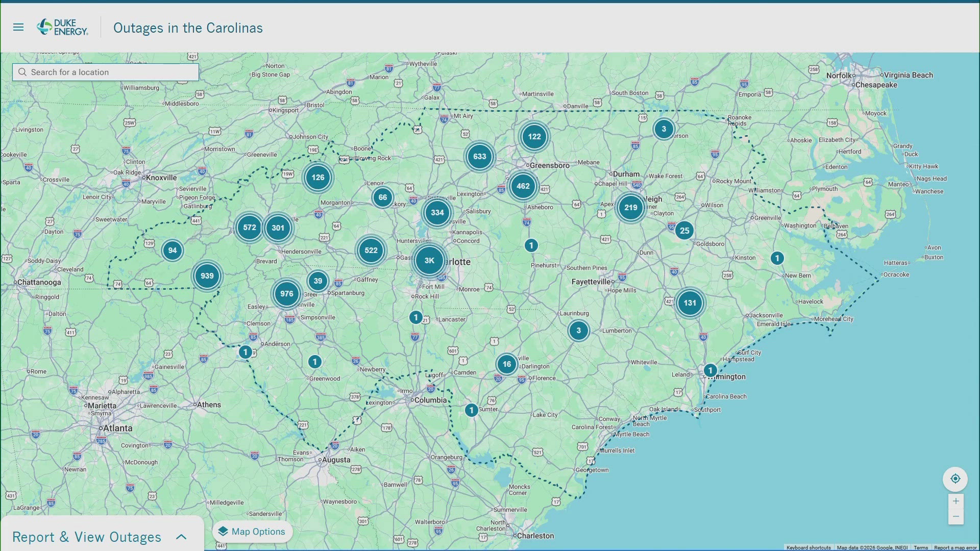The height and width of the screenshot is (551, 980).
Task: Open the Keyboard shortcuts link
Action: coord(808,547)
